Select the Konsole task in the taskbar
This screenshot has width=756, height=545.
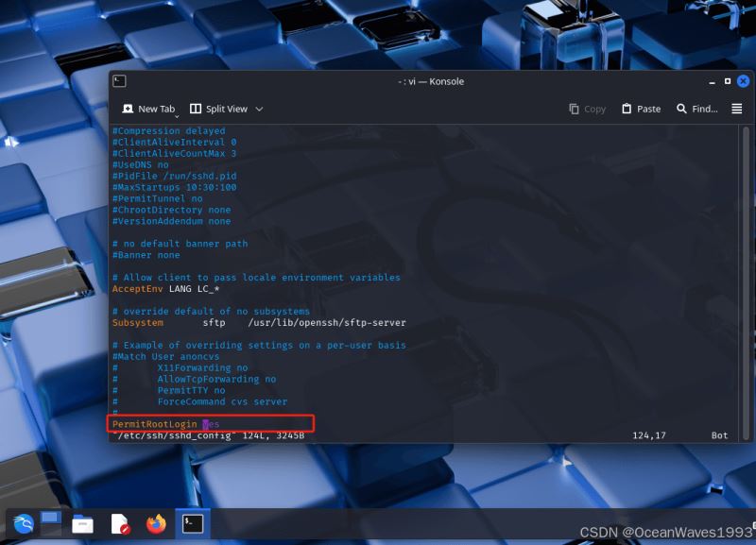[x=193, y=523]
